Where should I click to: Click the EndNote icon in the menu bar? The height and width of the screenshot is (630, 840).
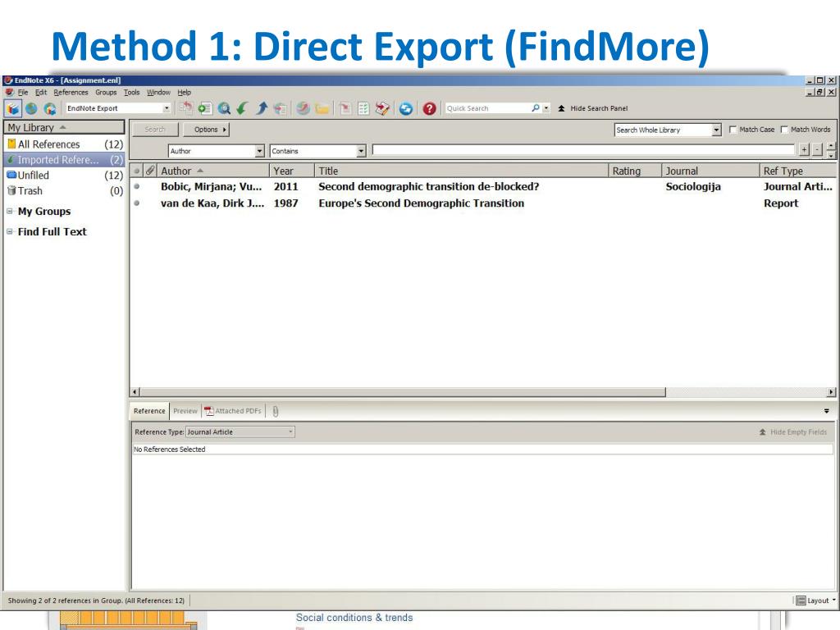click(9, 92)
